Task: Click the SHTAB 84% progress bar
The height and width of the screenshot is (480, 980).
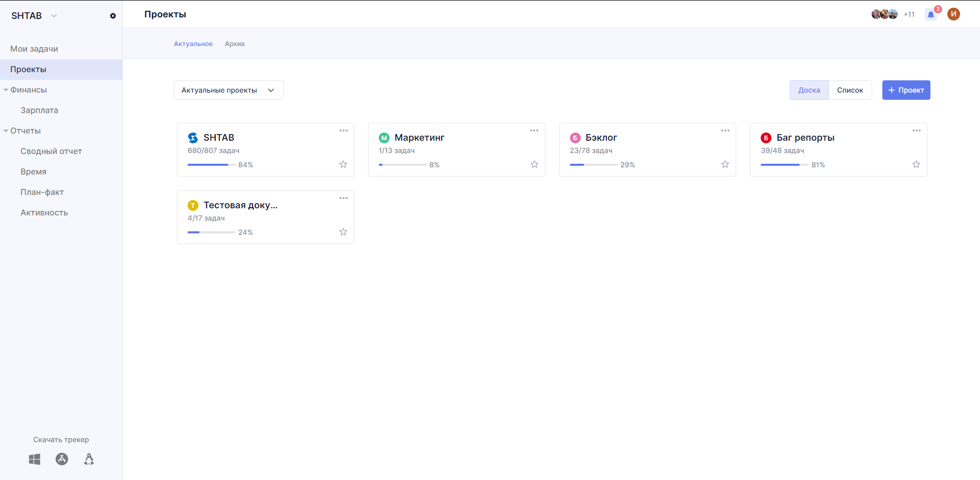Action: (211, 165)
